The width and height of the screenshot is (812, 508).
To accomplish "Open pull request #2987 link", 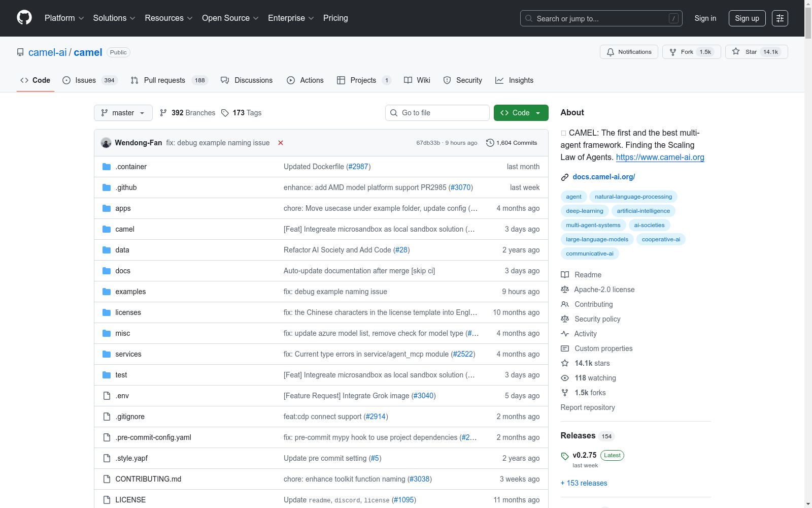I will [358, 167].
